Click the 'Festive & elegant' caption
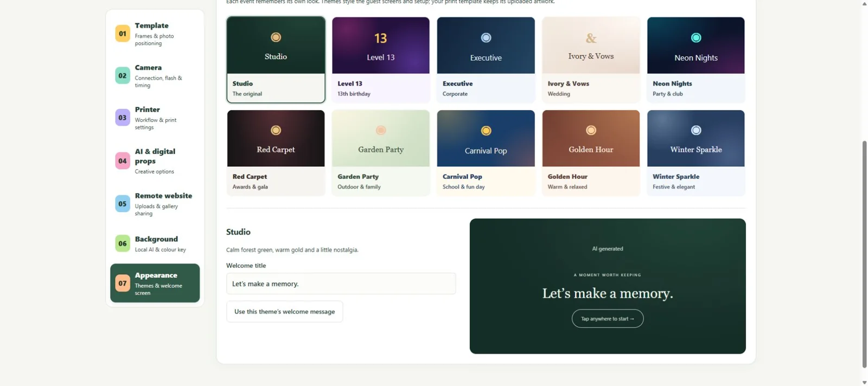 [674, 187]
